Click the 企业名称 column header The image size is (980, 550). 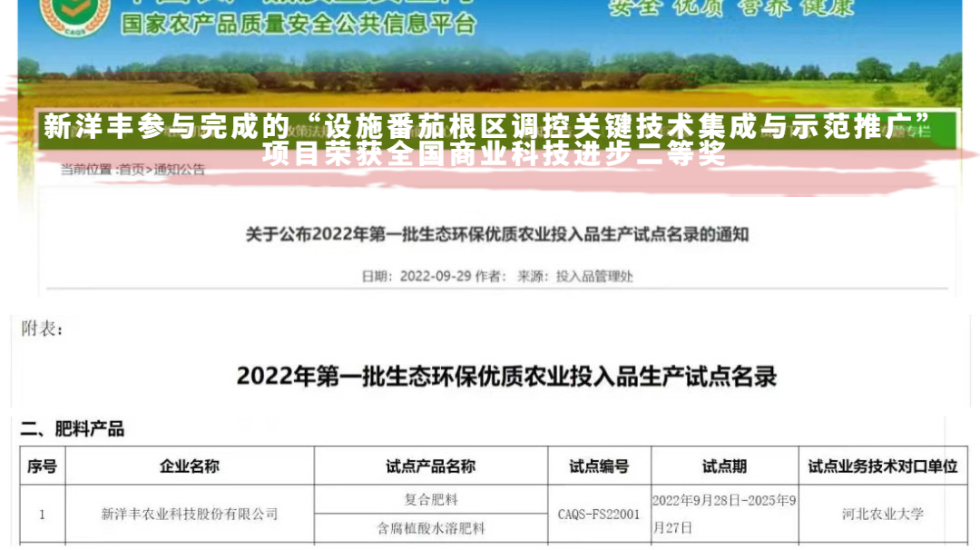point(190,467)
